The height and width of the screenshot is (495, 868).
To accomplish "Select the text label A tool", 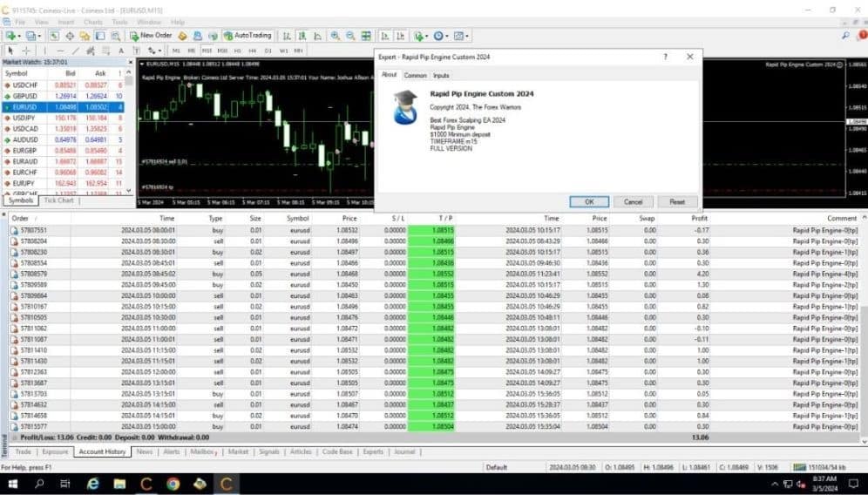I will [x=120, y=51].
